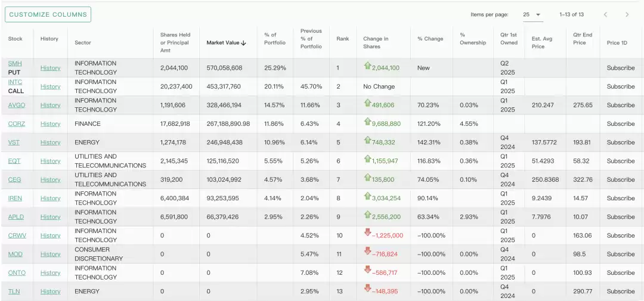Open the Items per page dropdown
The width and height of the screenshot is (644, 301).
tap(532, 14)
